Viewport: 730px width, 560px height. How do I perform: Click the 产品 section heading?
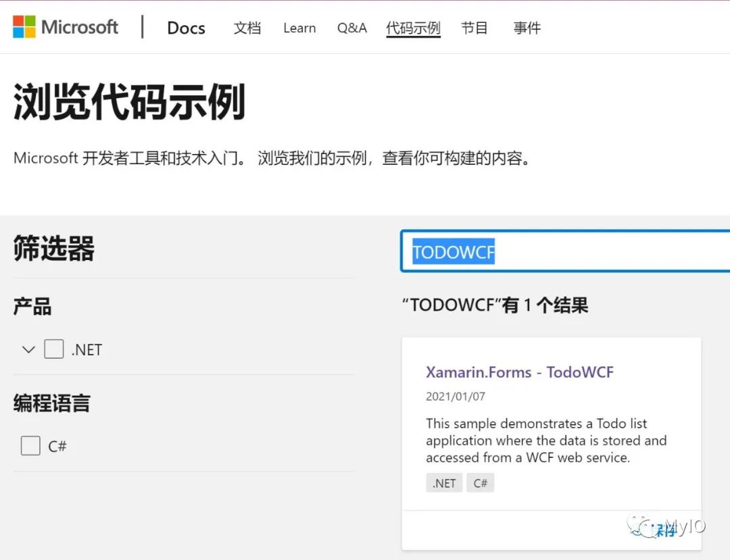pos(32,307)
